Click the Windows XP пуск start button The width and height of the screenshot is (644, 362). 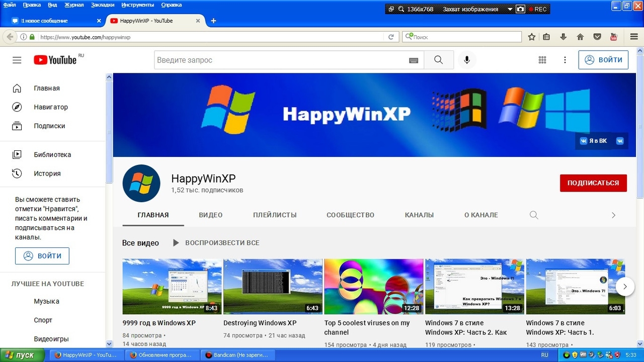[x=19, y=355]
